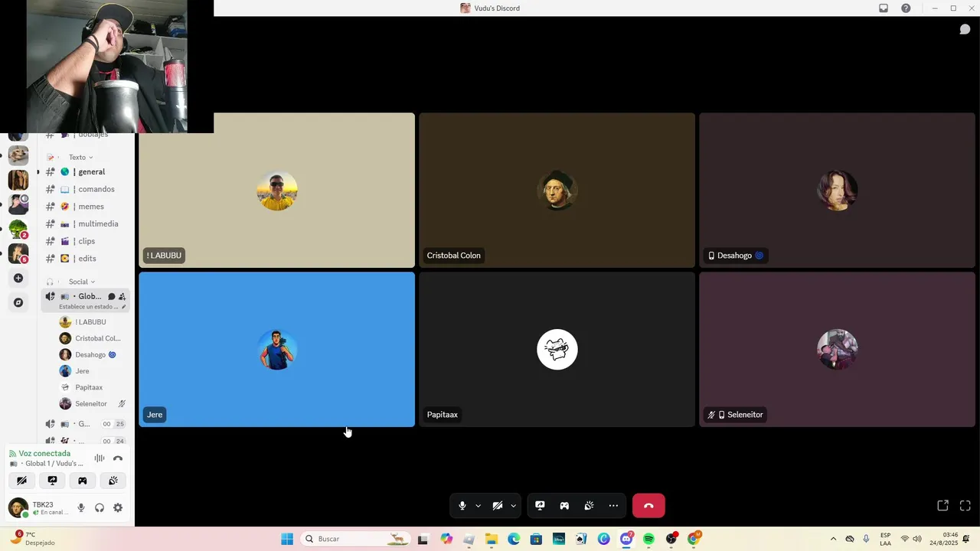
Task: Start activity from voice panel gamepad
Action: coord(83,481)
